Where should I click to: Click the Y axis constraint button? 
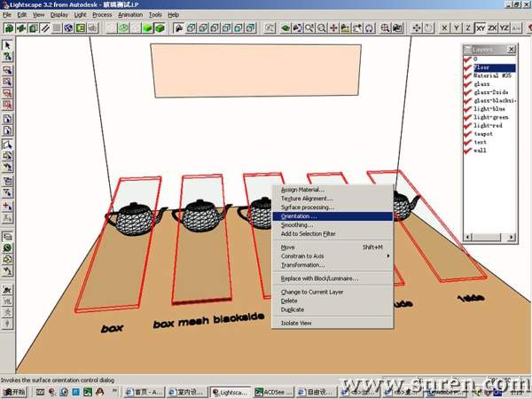tap(457, 27)
